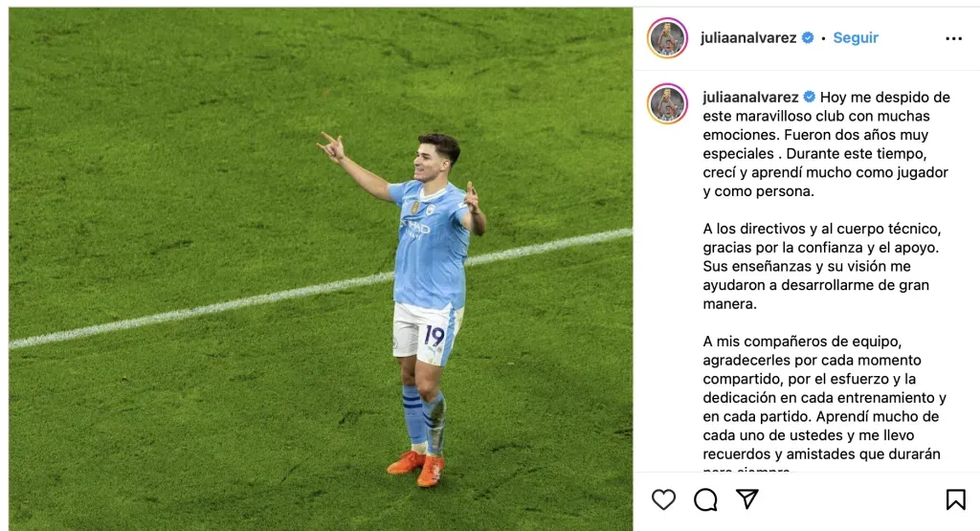This screenshot has width=980, height=531.
Task: Click the caption text 'Hoy me despido de'
Action: [x=885, y=98]
